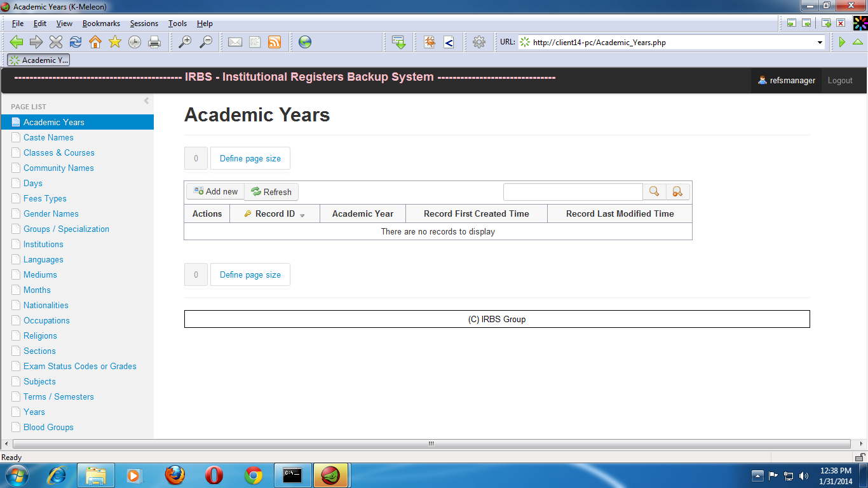
Task: Open bookmarks star icon
Action: pyautogui.click(x=115, y=43)
